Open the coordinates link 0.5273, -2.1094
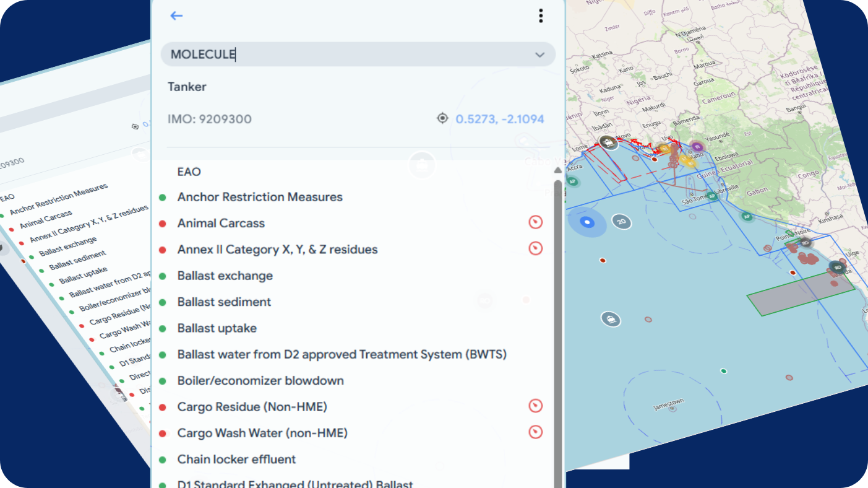Viewport: 868px width, 488px height. (500, 118)
